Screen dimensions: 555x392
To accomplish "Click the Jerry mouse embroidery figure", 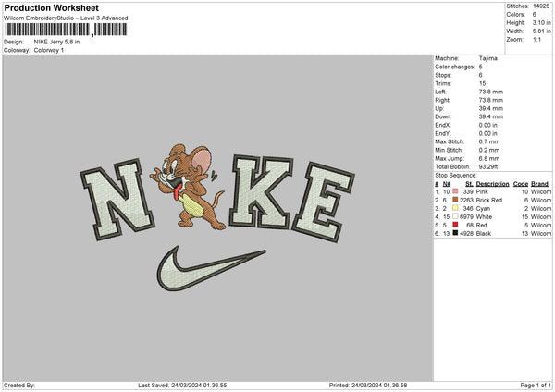I will [x=188, y=186].
